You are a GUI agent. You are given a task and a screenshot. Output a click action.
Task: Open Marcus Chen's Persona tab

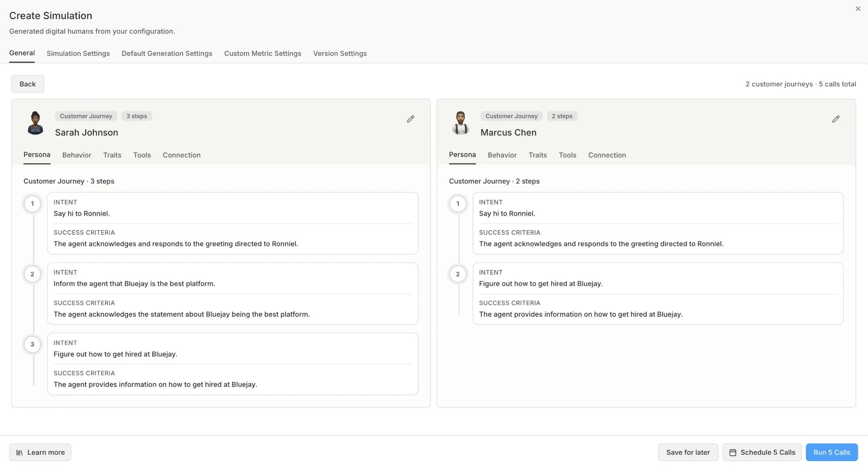pos(462,155)
